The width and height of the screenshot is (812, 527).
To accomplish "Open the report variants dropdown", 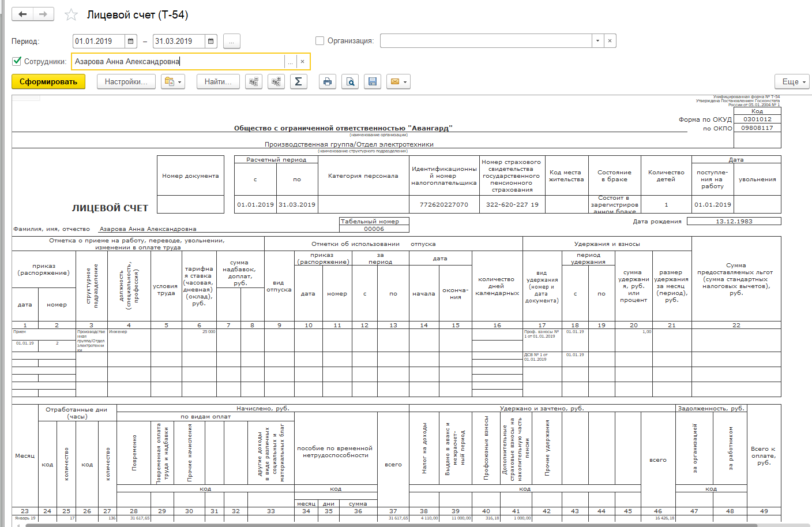I will (x=173, y=82).
